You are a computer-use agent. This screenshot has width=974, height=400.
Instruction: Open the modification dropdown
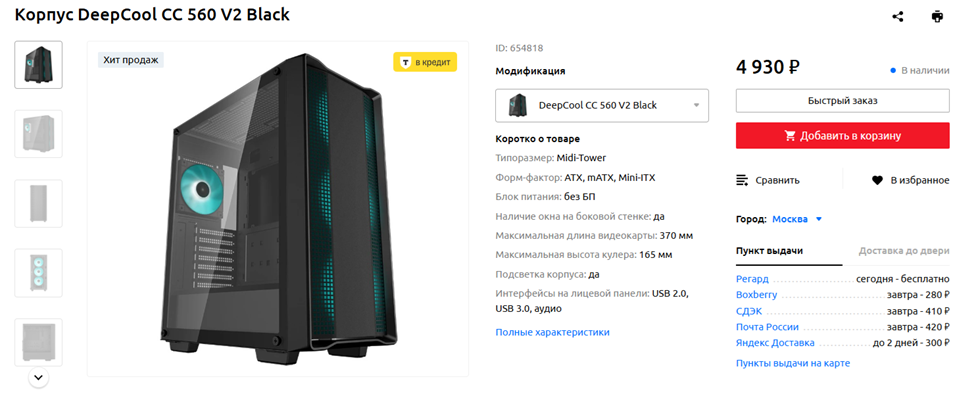[602, 105]
